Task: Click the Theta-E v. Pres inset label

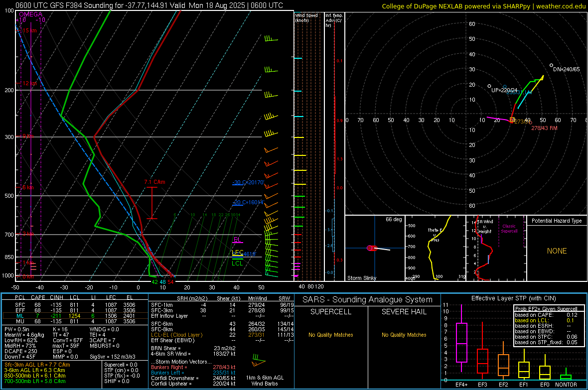Action: [435, 235]
